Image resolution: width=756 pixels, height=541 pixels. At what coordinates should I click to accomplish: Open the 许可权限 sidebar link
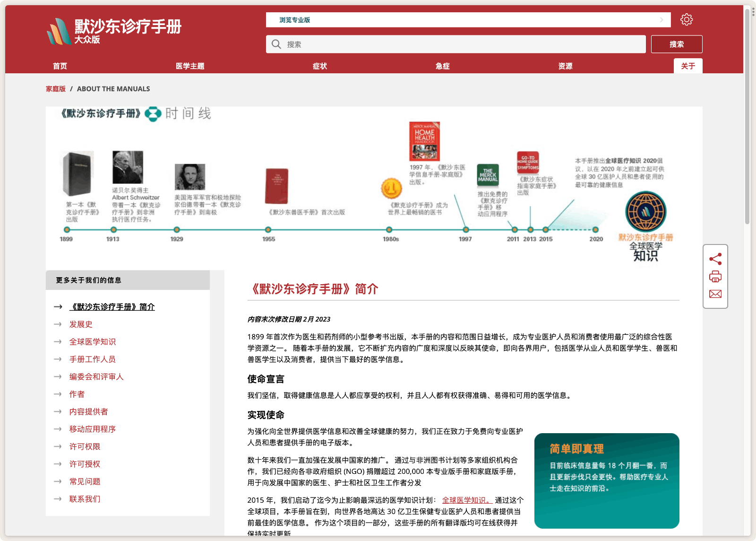tap(85, 447)
